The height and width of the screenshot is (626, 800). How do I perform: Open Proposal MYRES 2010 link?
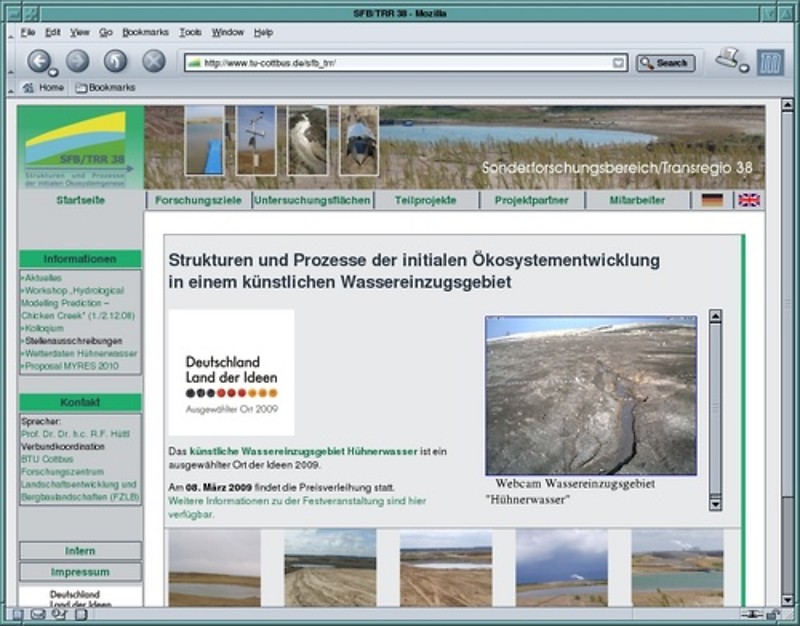[x=70, y=366]
